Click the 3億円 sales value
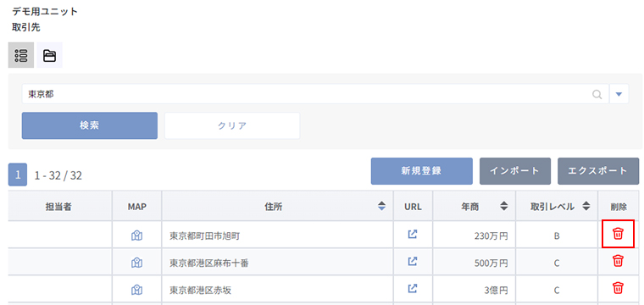Image resolution: width=644 pixels, height=305 pixels. click(496, 291)
